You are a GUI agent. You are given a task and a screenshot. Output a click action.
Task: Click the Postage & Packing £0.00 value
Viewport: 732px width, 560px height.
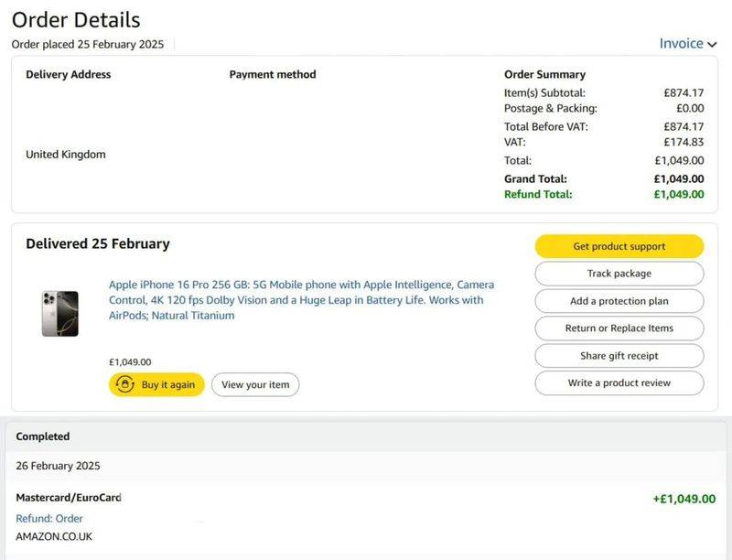[x=690, y=108]
